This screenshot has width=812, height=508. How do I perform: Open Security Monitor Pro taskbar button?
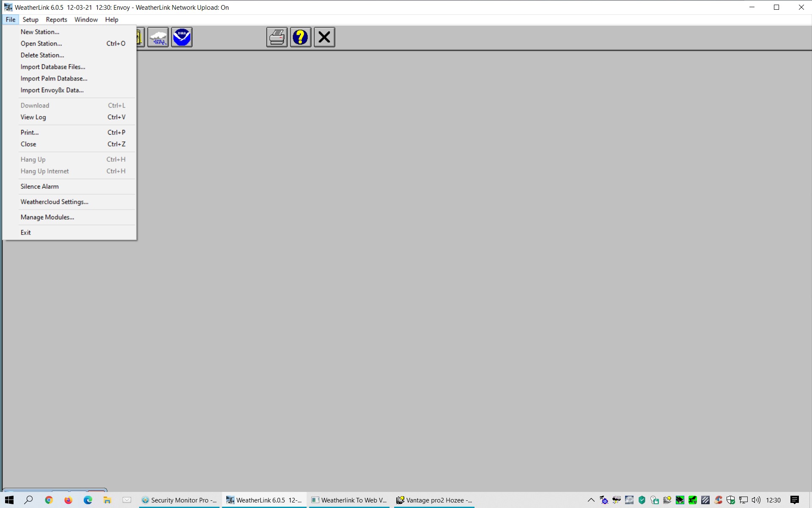[179, 500]
